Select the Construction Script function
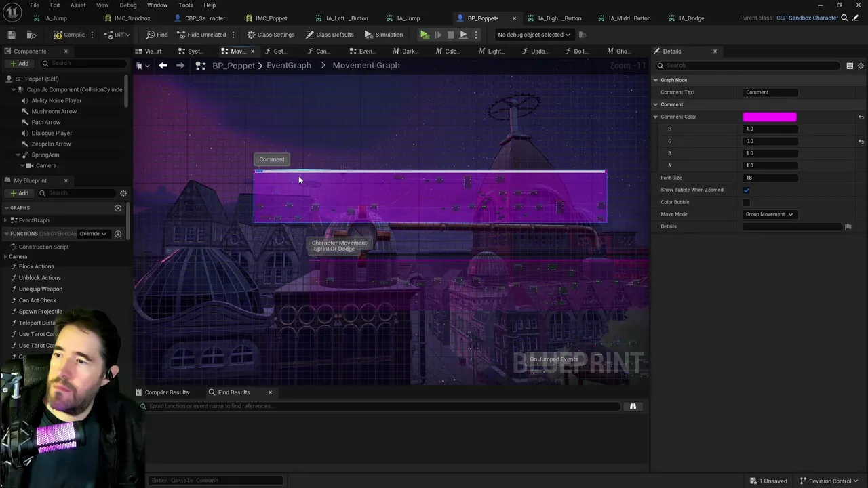868x488 pixels. 43,247
